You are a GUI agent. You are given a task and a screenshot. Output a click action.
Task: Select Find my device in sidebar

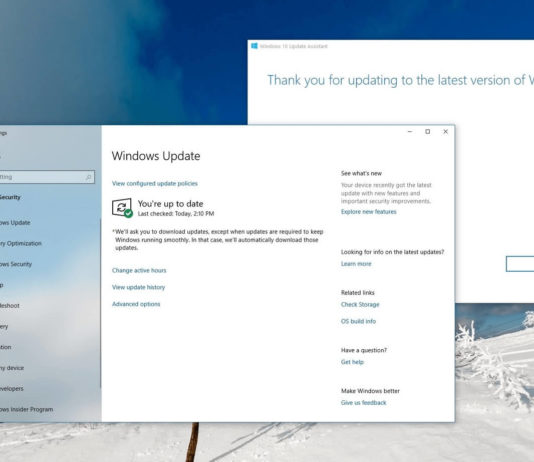[12, 368]
